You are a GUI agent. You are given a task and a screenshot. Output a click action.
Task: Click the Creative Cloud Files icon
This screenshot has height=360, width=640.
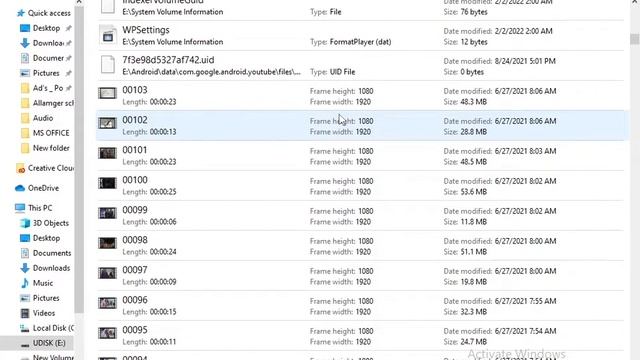click(x=20, y=168)
